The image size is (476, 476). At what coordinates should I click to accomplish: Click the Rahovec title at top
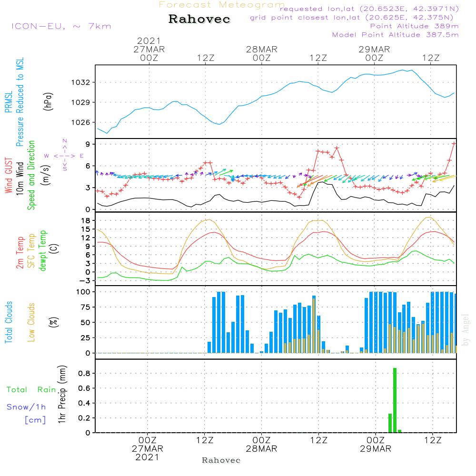tap(199, 19)
